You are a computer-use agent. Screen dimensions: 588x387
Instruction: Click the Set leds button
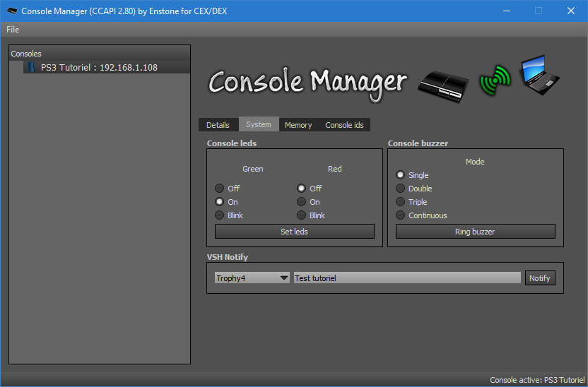pos(295,232)
